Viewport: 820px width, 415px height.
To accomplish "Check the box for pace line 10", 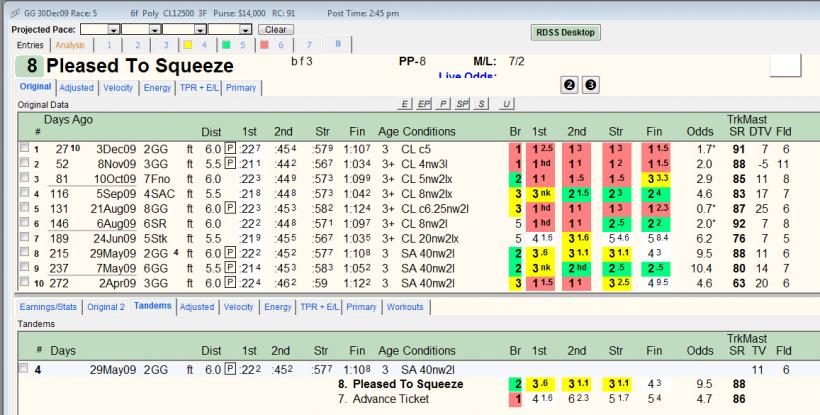I will coord(24,282).
